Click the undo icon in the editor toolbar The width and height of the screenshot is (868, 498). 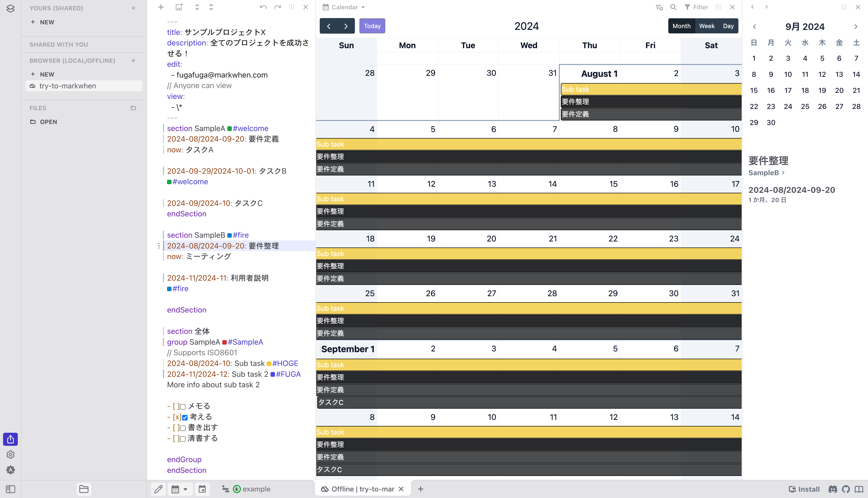263,7
